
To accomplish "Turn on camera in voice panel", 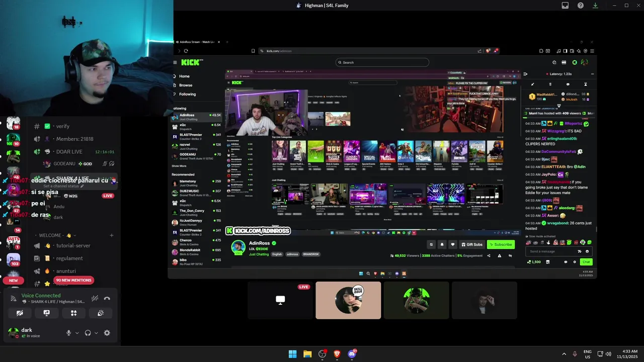I will (x=20, y=313).
